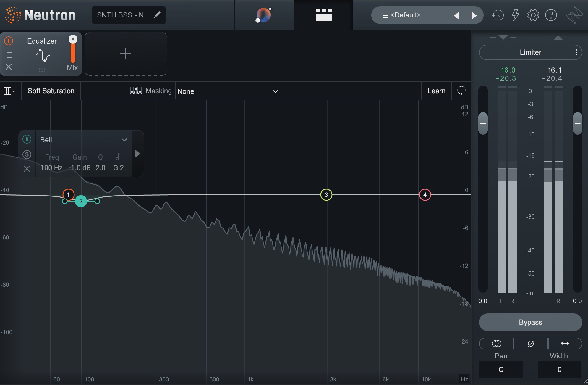Screen dimensions: 588x385
Task: Open the Mix Assistant orb view
Action: click(x=264, y=15)
